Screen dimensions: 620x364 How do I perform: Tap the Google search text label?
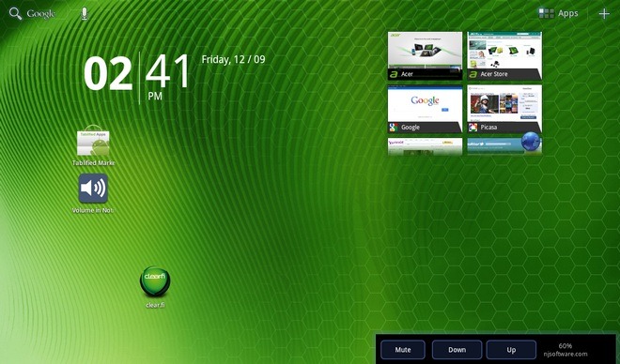pyautogui.click(x=40, y=14)
